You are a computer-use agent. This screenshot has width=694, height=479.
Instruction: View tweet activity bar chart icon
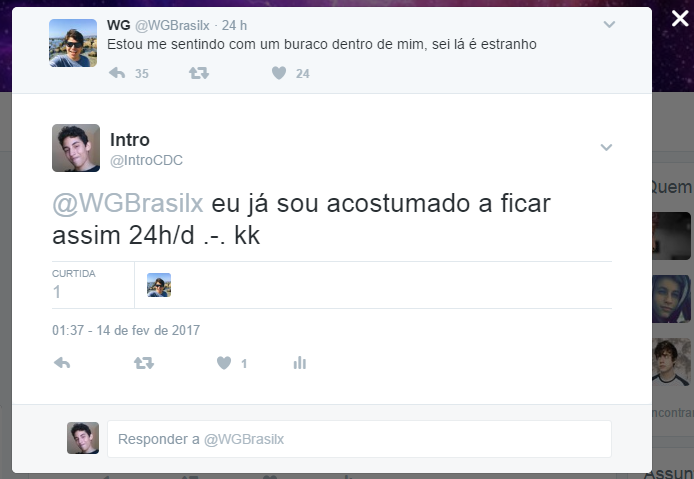pyautogui.click(x=300, y=363)
